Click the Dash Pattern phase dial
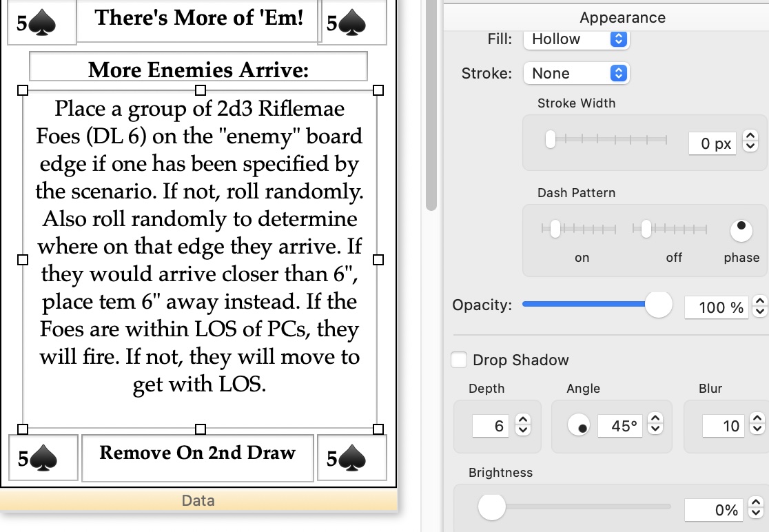Viewport: 769px width, 532px height. (x=741, y=230)
